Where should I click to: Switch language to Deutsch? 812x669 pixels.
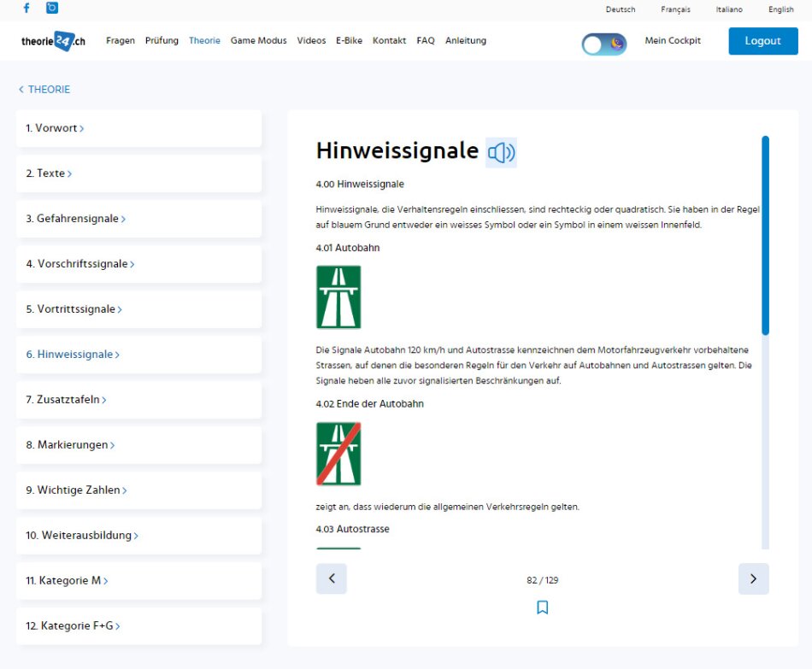point(621,9)
